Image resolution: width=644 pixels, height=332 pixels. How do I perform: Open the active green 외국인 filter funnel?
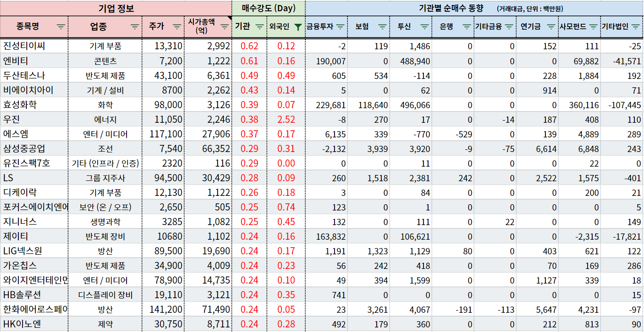tap(298, 27)
